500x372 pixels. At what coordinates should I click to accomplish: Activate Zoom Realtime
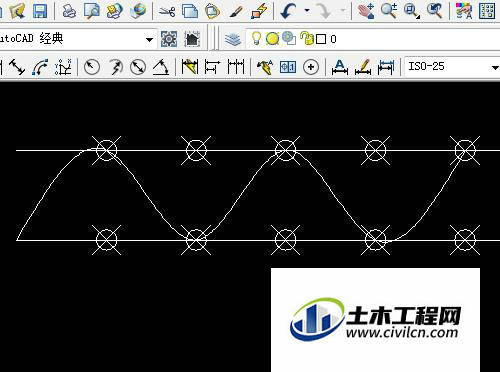389,11
